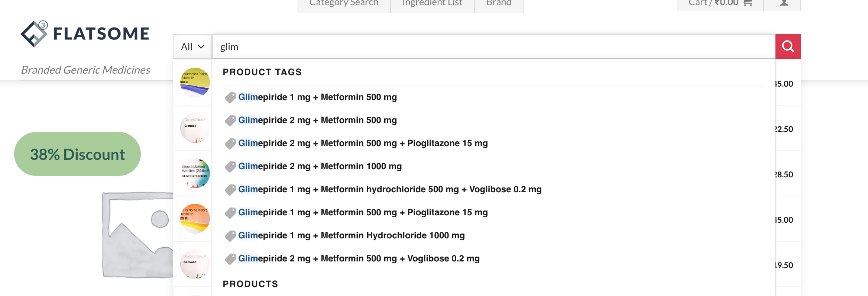Open the Ingredient List menu item
Screen dimensions: 868x296
click(432, 3)
